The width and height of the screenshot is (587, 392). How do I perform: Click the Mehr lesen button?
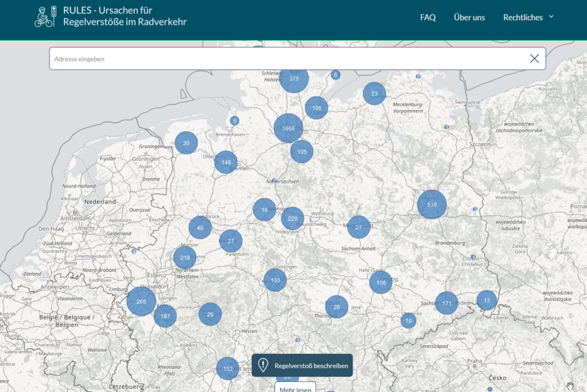297,389
